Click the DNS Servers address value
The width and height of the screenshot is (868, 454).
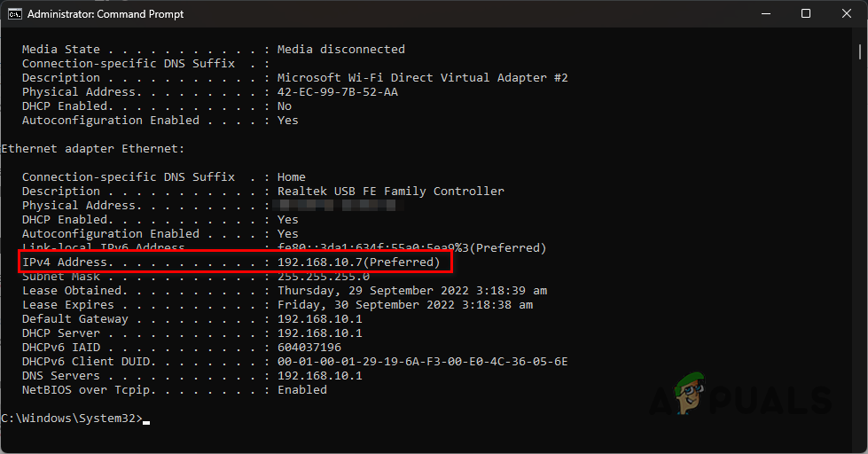[319, 376]
